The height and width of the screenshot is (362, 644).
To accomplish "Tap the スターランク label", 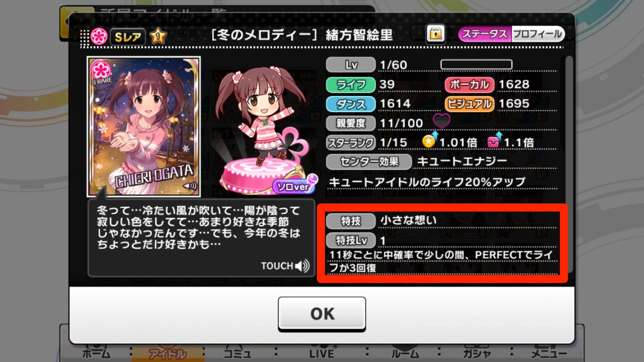I will [x=351, y=143].
